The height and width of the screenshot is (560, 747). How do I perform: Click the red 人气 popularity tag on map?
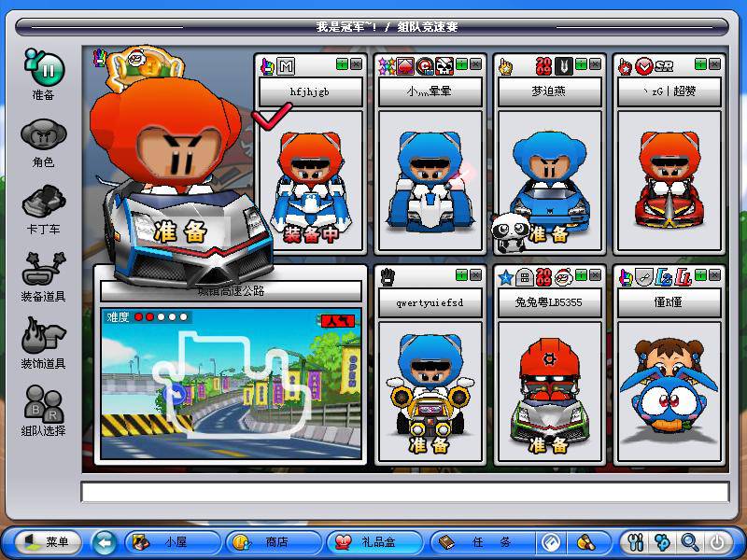[338, 321]
